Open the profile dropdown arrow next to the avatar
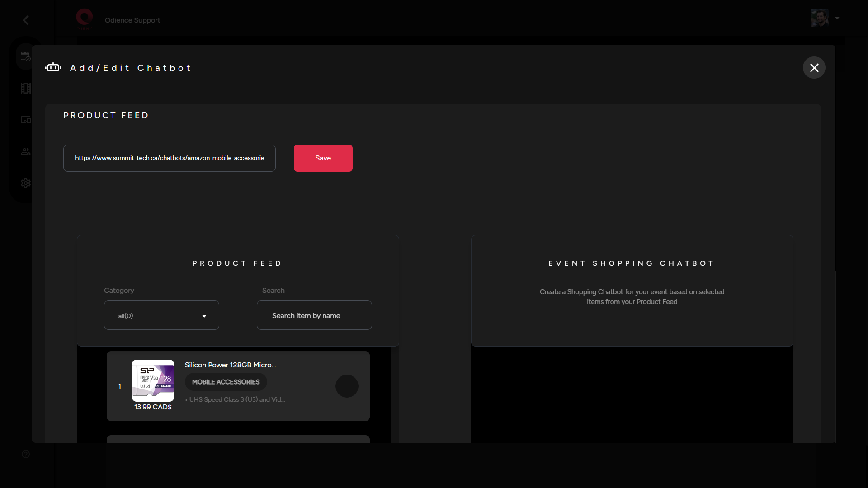The height and width of the screenshot is (488, 868). pyautogui.click(x=837, y=19)
